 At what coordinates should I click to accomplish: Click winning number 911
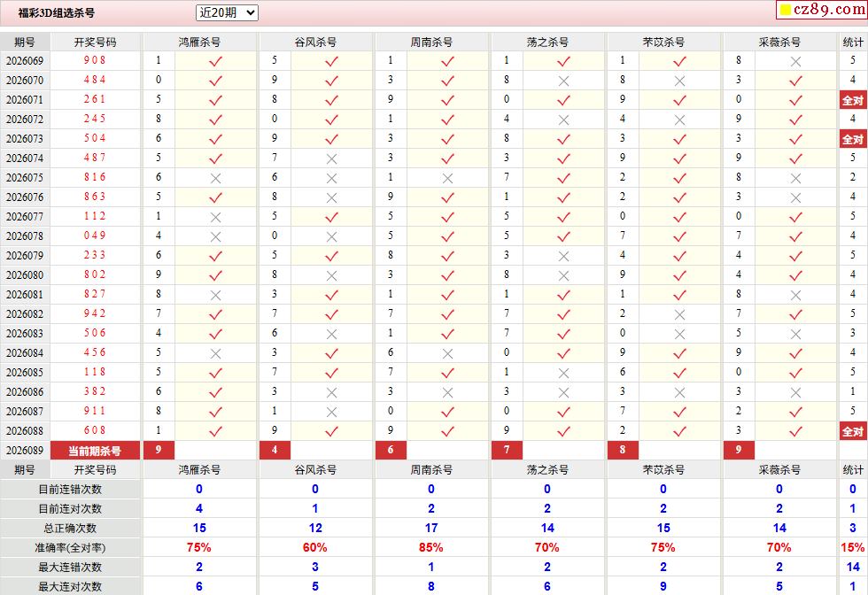point(95,411)
